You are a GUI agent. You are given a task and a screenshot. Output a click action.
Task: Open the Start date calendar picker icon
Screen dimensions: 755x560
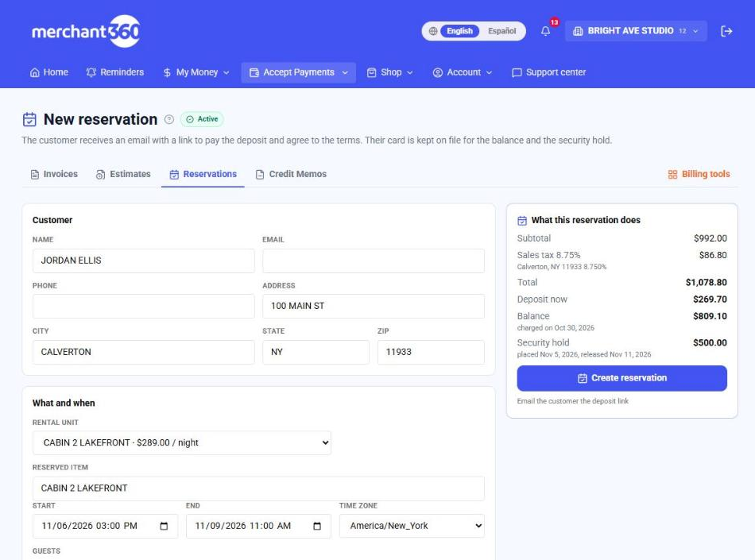click(x=164, y=527)
